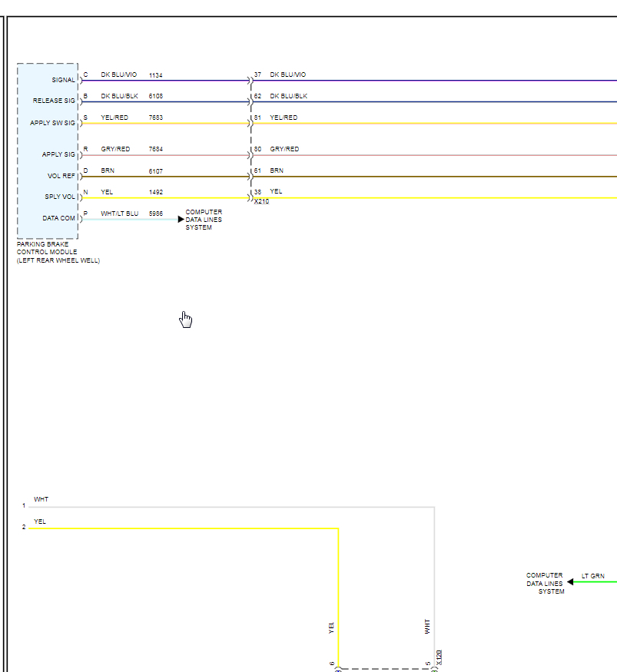
Task: Click YEL label next to 1492
Action: tap(107, 192)
